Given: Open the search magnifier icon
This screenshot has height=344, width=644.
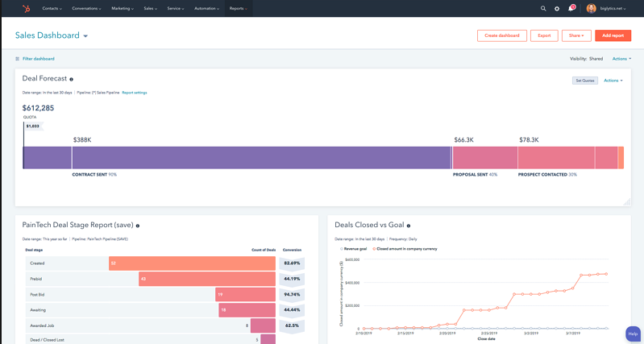Looking at the screenshot, I should click(543, 9).
